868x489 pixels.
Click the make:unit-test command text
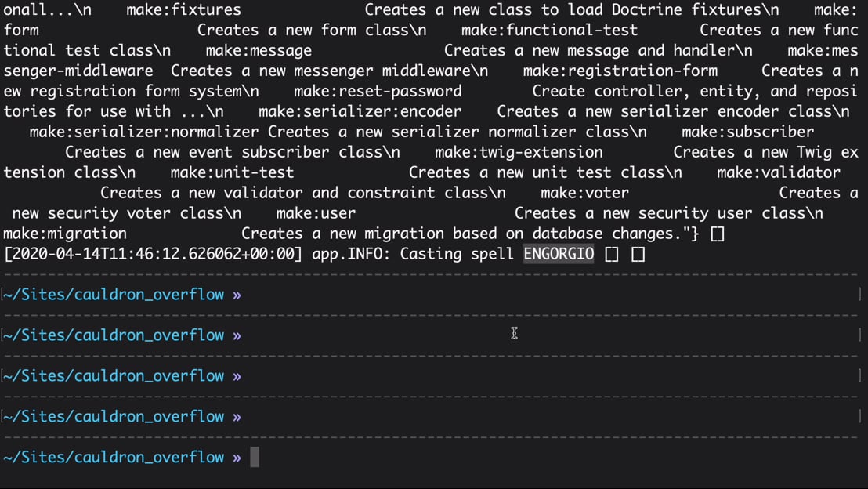(x=232, y=172)
